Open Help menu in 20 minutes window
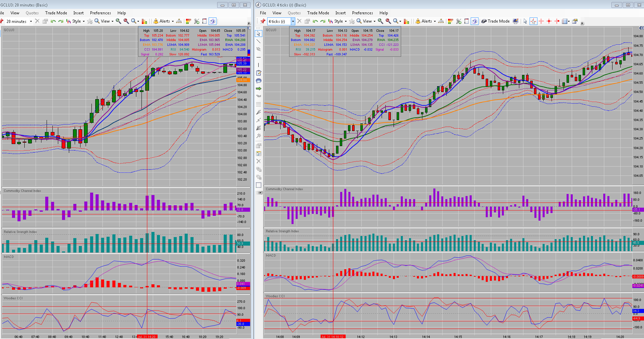644x339 pixels. (122, 13)
